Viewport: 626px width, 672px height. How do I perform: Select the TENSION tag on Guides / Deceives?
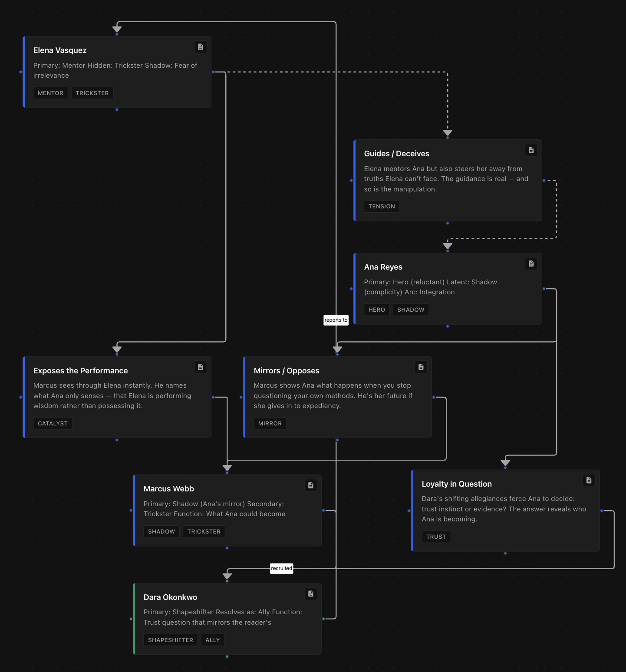[x=382, y=206]
